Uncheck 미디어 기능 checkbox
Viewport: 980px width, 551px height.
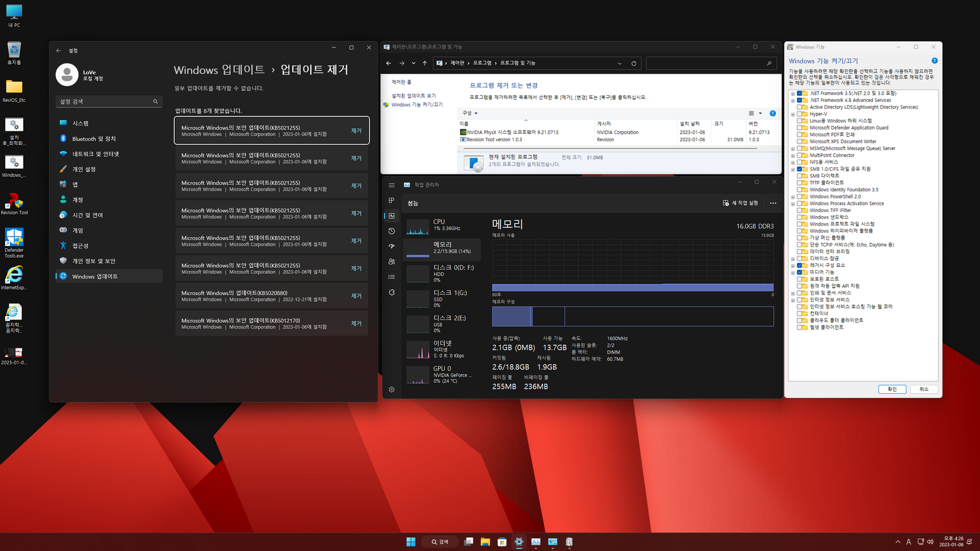[x=800, y=272]
